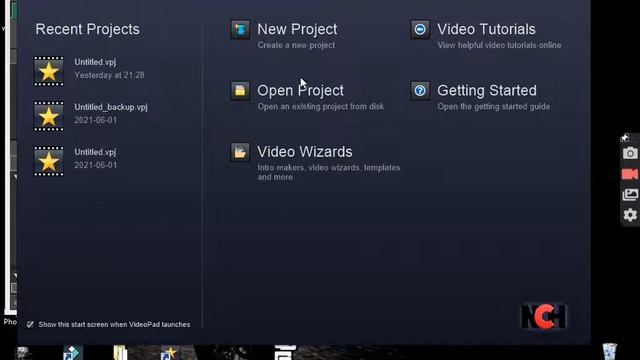Click 'Open an existing project from disk' text

point(320,107)
